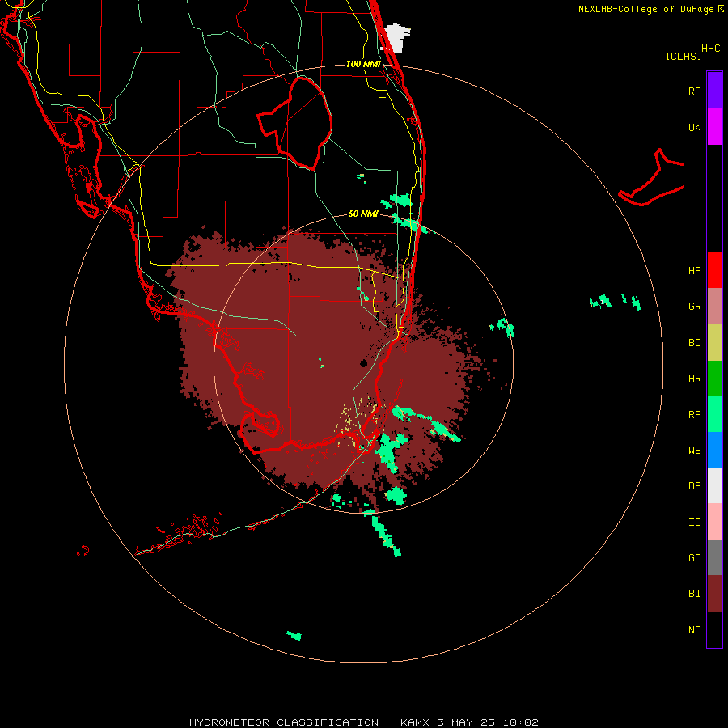
Task: Click the RA legend label
Action: pos(694,415)
